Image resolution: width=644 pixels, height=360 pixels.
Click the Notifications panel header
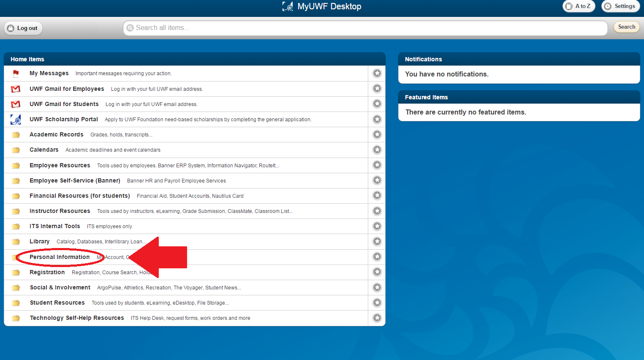pos(519,59)
